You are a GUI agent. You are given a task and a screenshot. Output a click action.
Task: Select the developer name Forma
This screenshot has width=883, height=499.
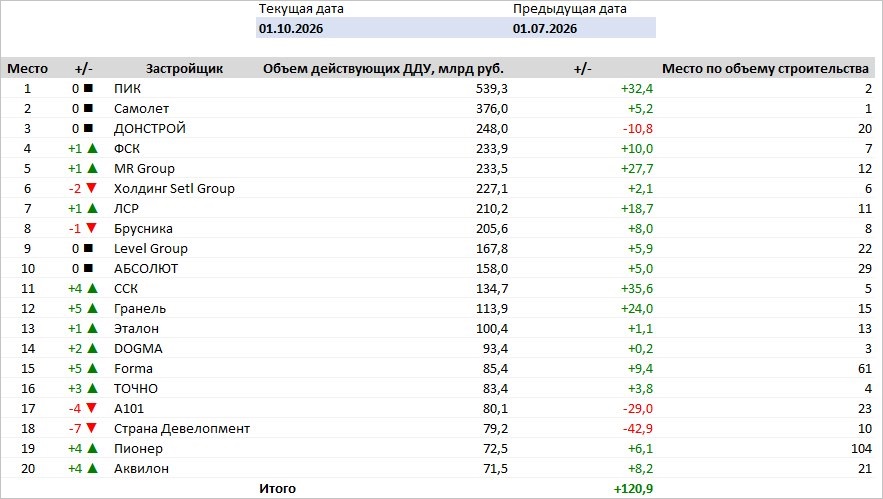point(133,368)
